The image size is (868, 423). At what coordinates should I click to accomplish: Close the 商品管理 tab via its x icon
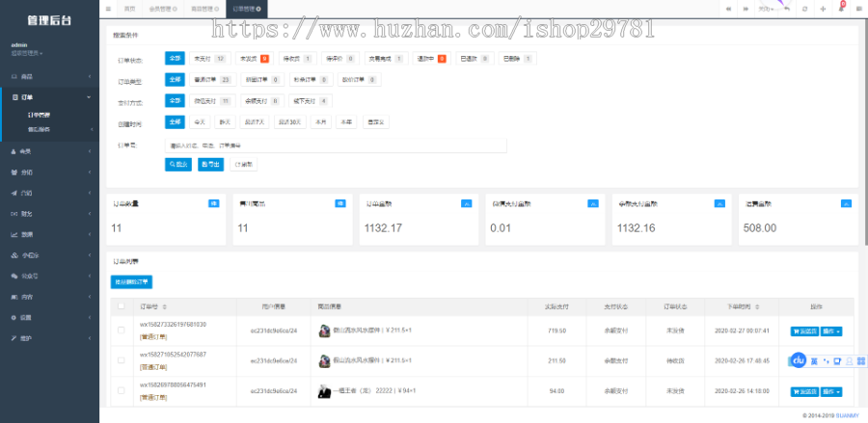tap(216, 9)
